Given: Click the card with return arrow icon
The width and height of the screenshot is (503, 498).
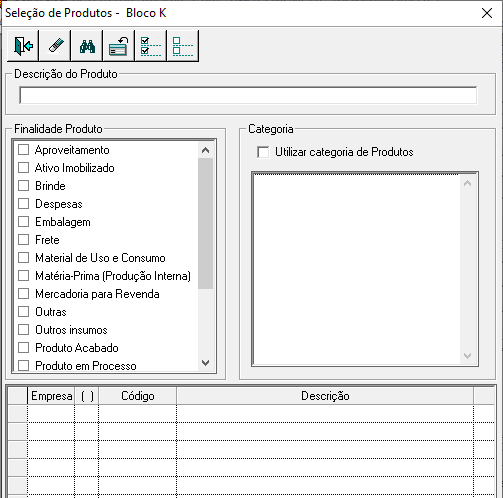Looking at the screenshot, I should (x=119, y=46).
